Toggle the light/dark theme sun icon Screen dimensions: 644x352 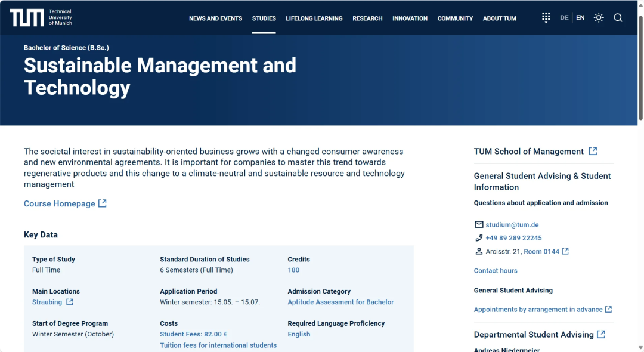[x=599, y=18]
